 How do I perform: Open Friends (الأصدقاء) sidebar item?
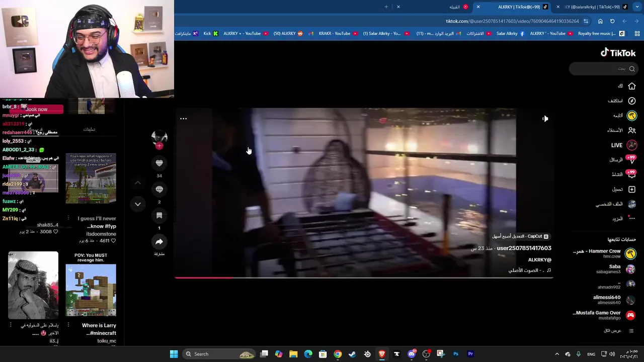click(x=621, y=130)
